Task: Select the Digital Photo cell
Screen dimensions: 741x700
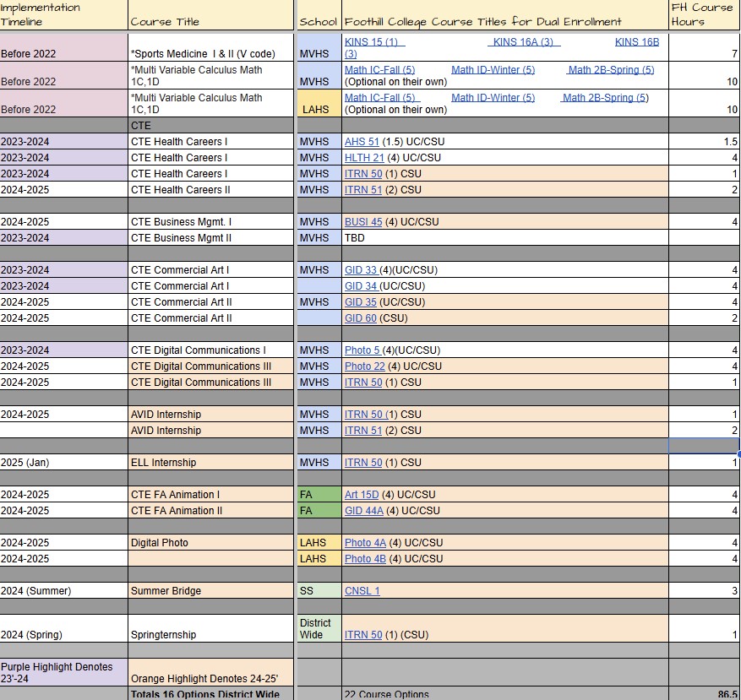Action: pos(210,543)
